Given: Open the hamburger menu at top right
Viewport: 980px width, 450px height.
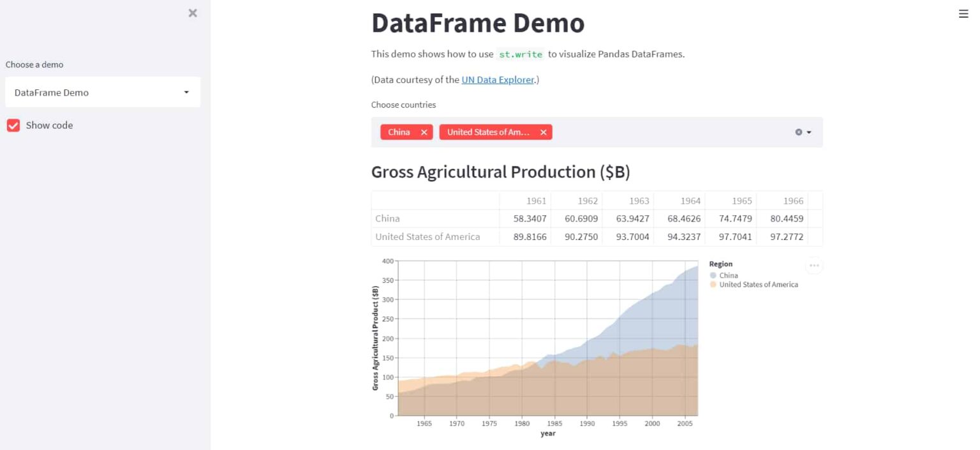Looking at the screenshot, I should click(x=963, y=13).
